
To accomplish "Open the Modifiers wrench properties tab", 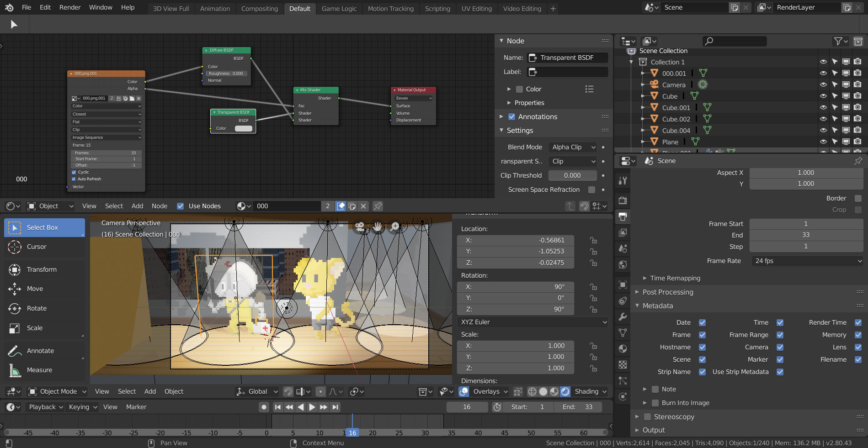I will click(x=623, y=317).
